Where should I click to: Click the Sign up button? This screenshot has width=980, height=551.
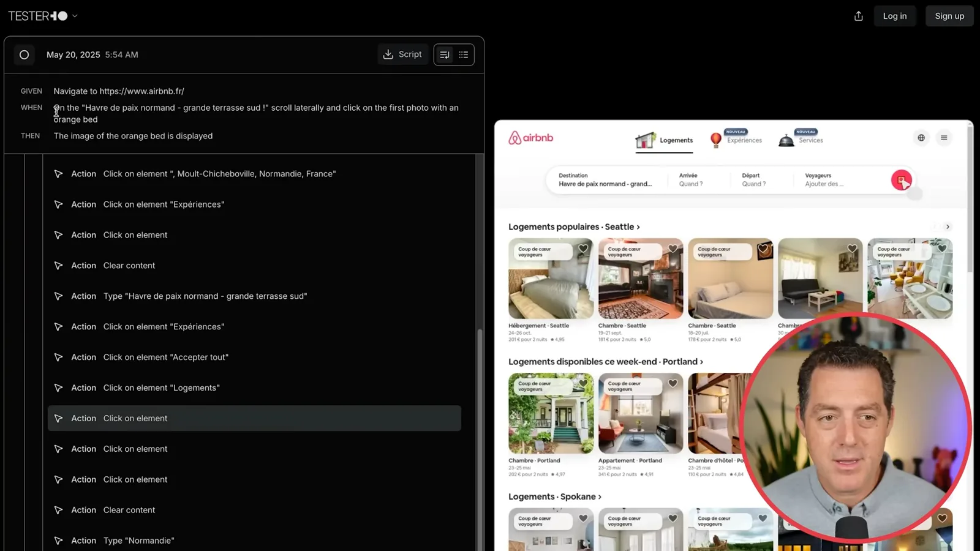pos(949,16)
